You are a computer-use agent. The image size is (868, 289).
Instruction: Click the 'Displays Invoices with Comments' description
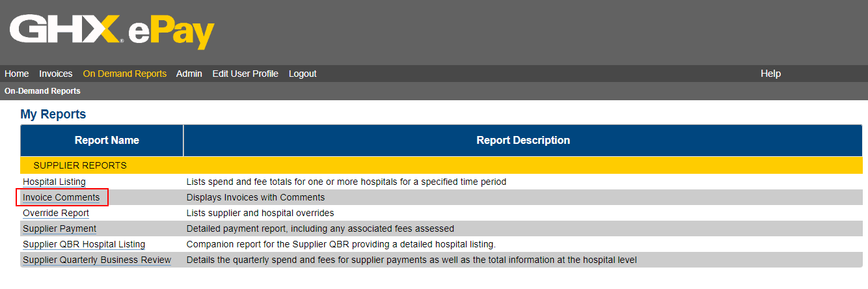255,197
